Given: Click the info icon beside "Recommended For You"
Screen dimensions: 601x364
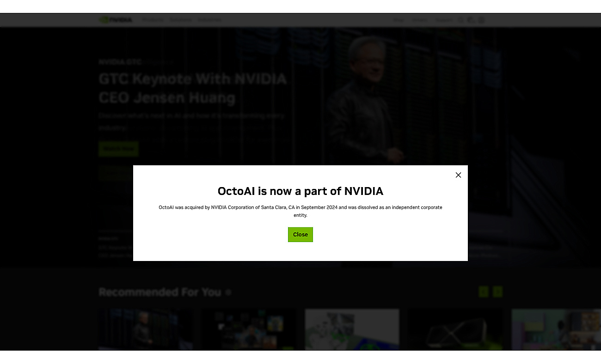Looking at the screenshot, I should [x=228, y=292].
